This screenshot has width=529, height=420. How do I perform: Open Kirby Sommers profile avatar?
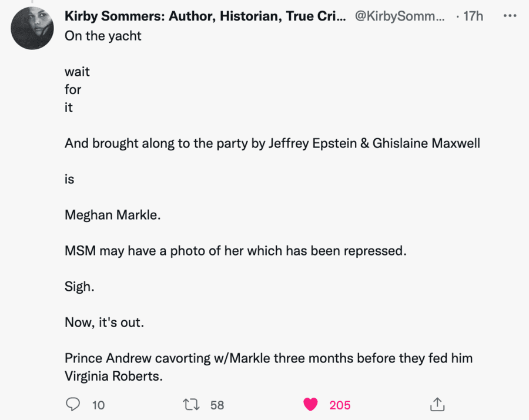coord(32,28)
